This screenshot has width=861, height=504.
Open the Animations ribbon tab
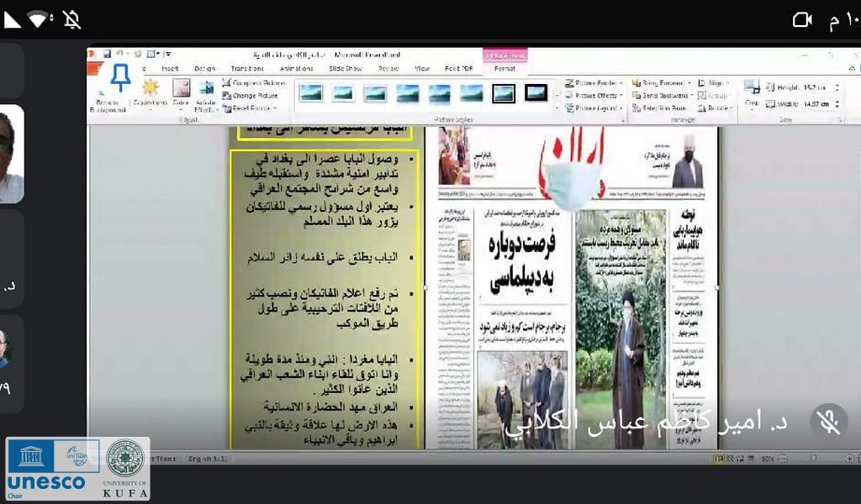[296, 68]
